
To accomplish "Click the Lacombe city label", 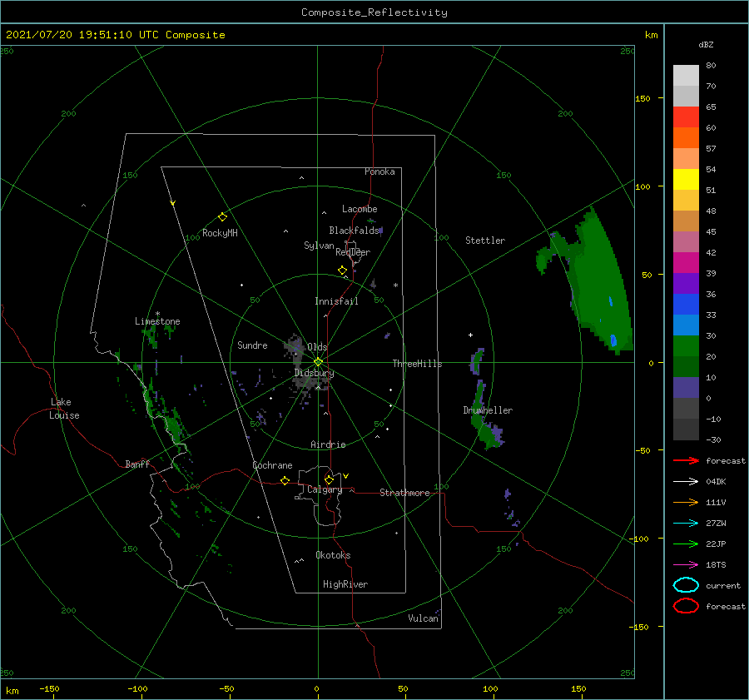I will [x=360, y=209].
